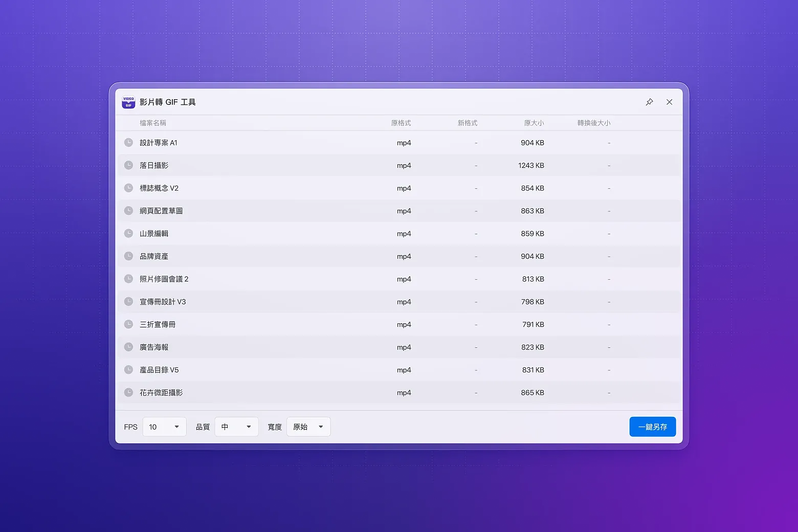Click the 影片轉 GIF 工具 window title
Viewport: 798px width, 532px height.
(x=168, y=102)
